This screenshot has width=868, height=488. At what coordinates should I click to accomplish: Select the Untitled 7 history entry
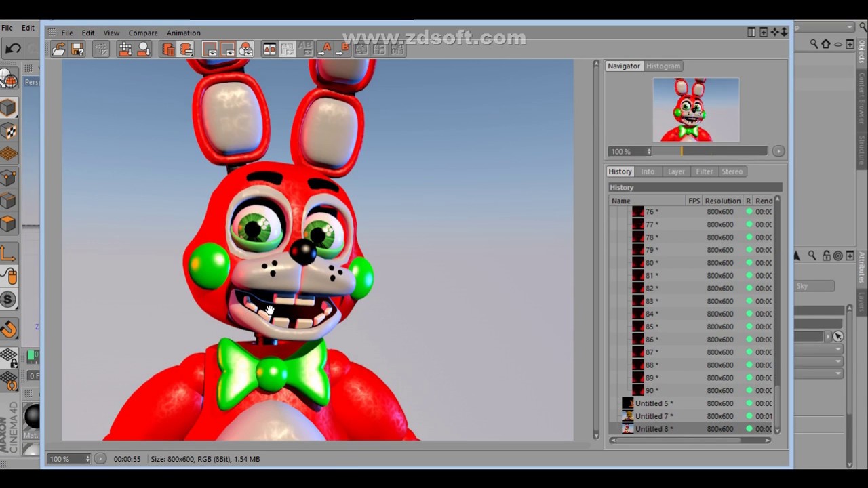[690, 416]
